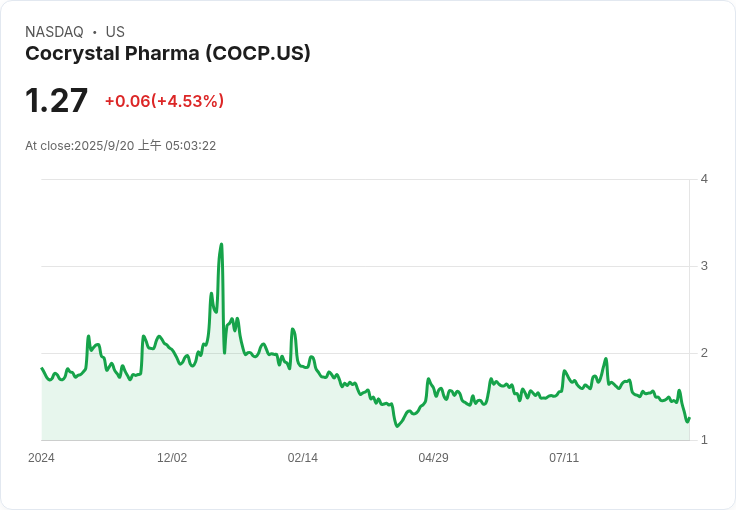
Task: Click the y-axis value 1 label
Action: [x=704, y=440]
